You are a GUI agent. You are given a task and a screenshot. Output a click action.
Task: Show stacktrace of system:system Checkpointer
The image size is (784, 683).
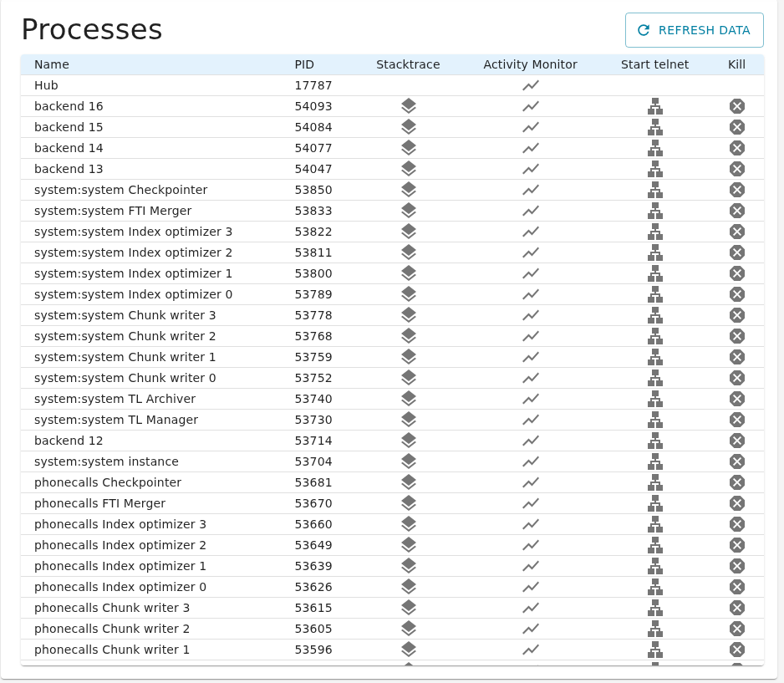coord(409,190)
